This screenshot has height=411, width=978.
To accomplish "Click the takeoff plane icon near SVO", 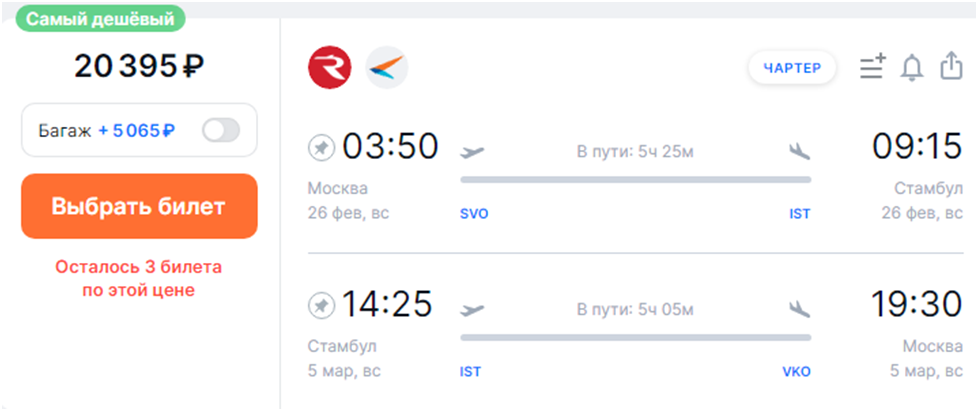I will tap(472, 152).
